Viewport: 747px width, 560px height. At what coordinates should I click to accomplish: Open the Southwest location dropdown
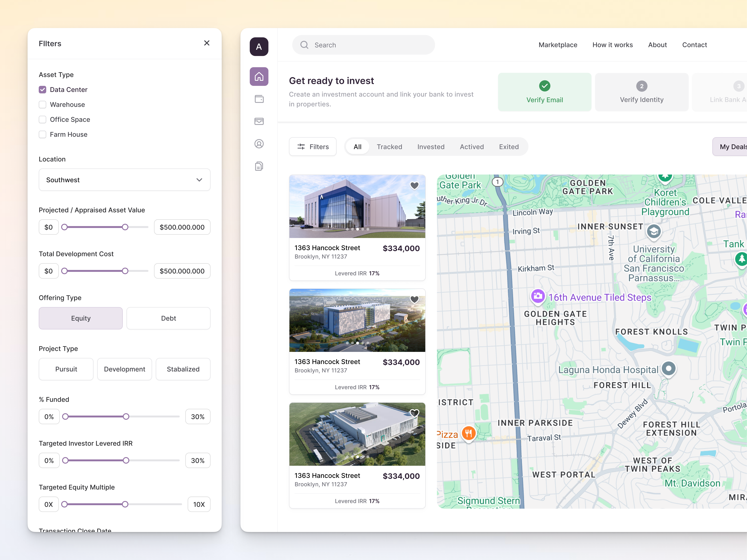pyautogui.click(x=124, y=180)
